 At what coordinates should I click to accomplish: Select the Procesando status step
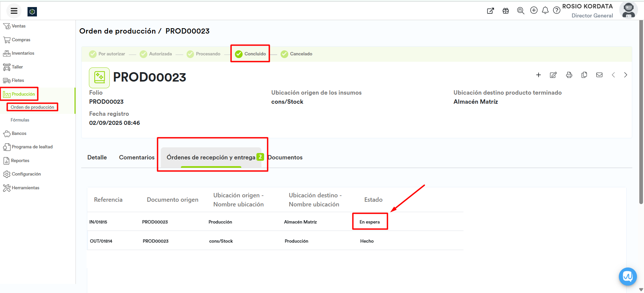[204, 54]
